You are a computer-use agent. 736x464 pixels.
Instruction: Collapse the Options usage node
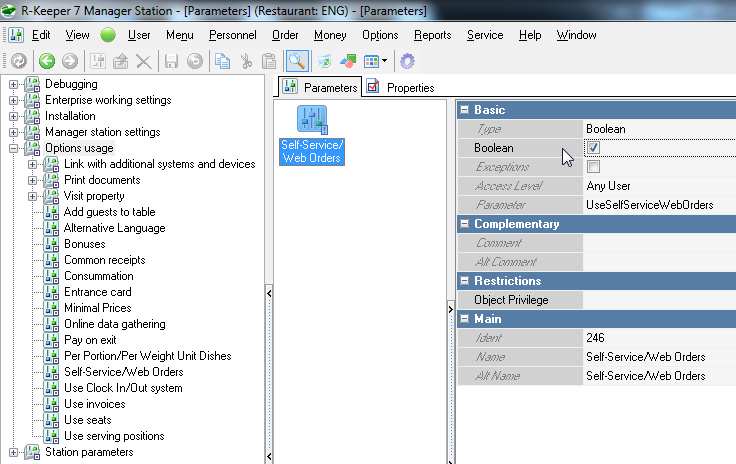(x=13, y=148)
